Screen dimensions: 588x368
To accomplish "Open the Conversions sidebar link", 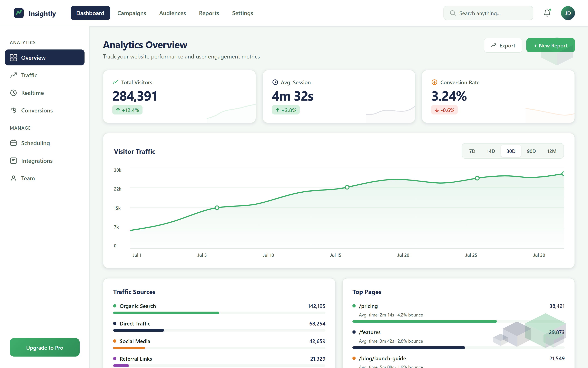I will click(45, 110).
